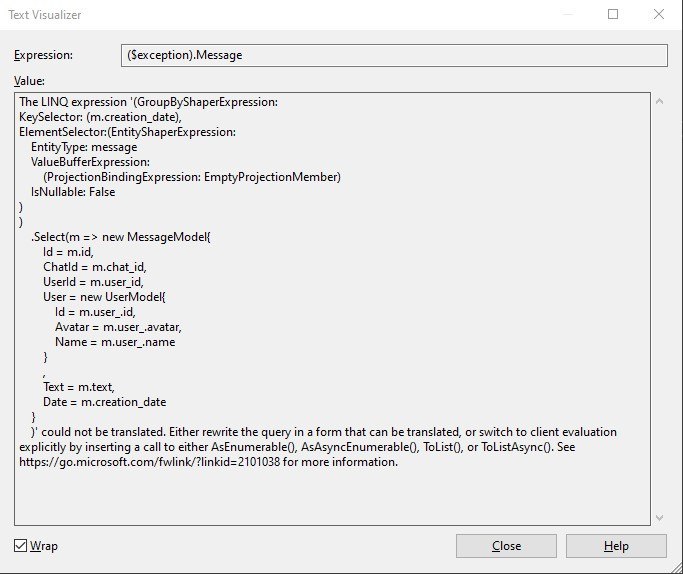Maximize the Text Visualizer window
This screenshot has width=683, height=574.
click(x=613, y=14)
